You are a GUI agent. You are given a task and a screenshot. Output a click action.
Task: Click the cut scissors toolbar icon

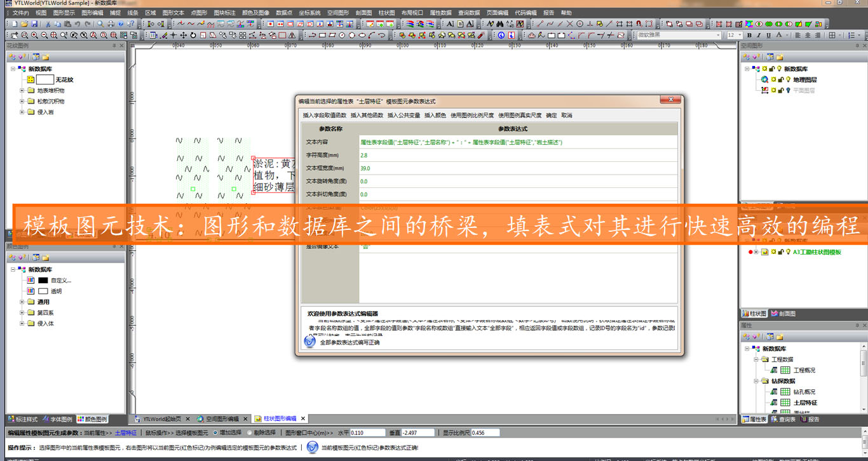[x=48, y=23]
